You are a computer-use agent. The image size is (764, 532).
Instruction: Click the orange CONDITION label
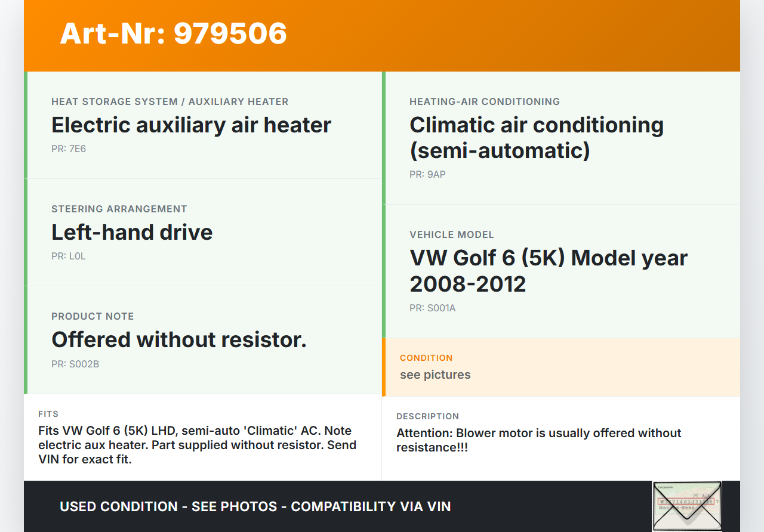pos(426,358)
